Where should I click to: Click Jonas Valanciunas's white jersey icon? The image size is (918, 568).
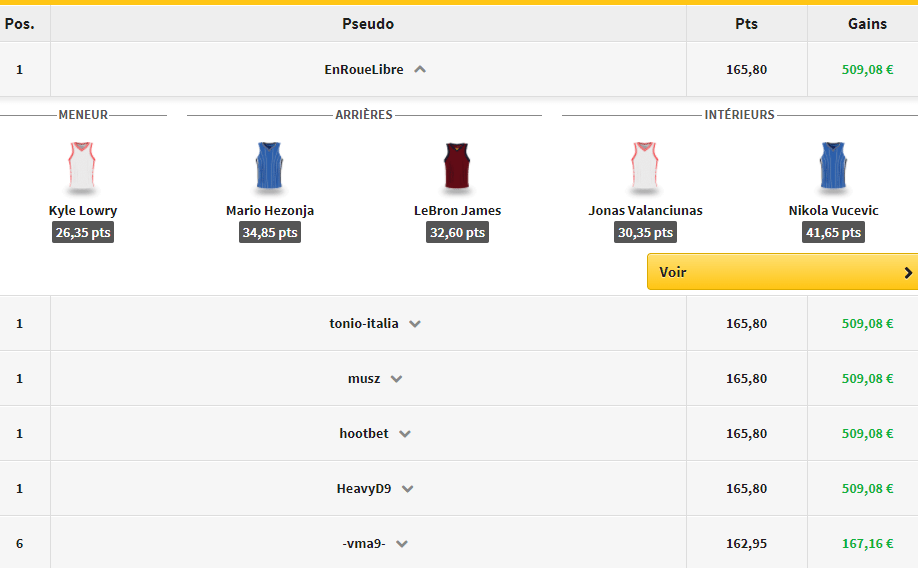pos(645,167)
